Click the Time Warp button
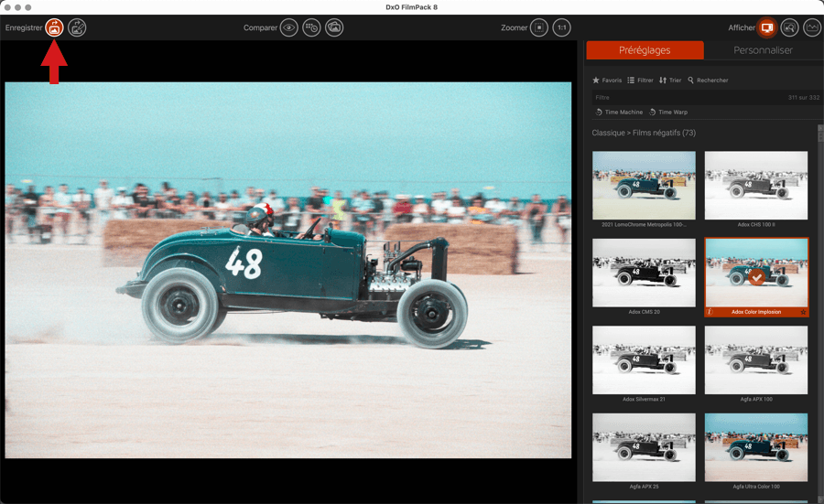Screen dimensions: 824x504 pyautogui.click(x=667, y=113)
